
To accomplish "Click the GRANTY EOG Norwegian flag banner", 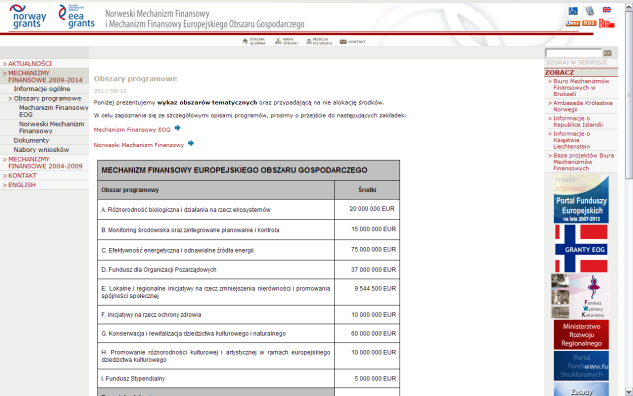I will click(x=581, y=248).
